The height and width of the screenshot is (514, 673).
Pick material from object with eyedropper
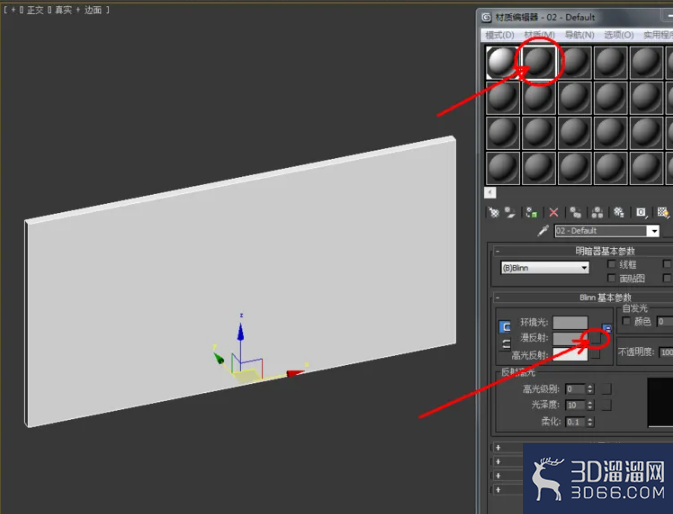[543, 231]
